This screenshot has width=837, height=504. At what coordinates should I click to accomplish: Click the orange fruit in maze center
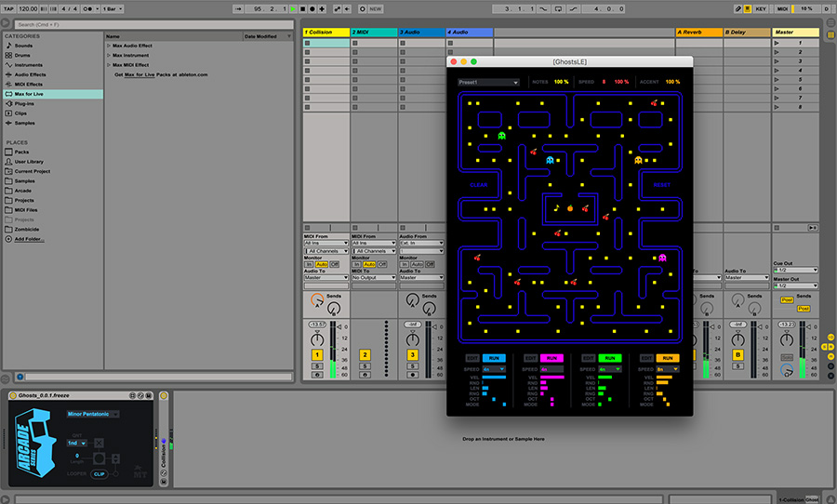[x=570, y=207]
